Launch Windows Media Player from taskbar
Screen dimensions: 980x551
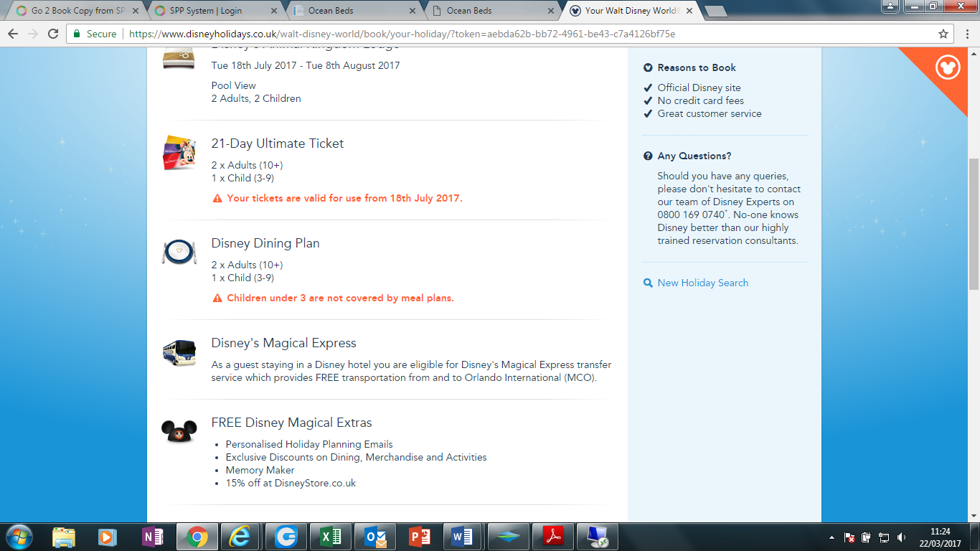(108, 537)
